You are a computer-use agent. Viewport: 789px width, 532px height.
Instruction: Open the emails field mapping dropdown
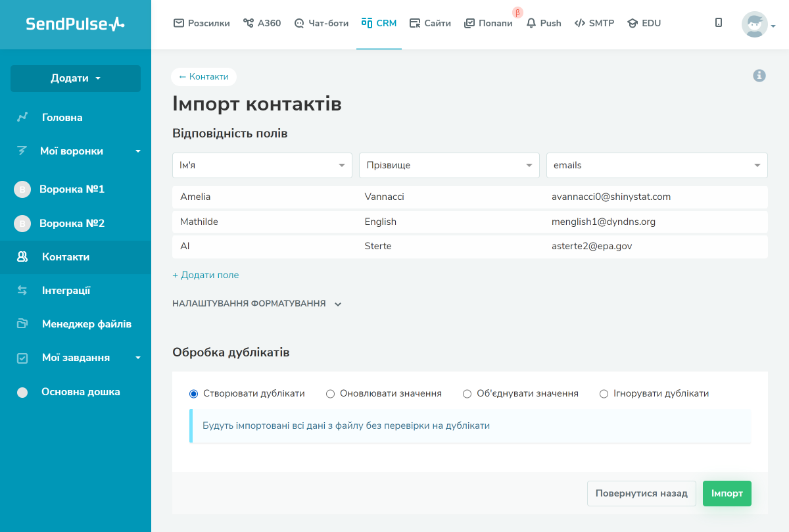[x=656, y=165]
